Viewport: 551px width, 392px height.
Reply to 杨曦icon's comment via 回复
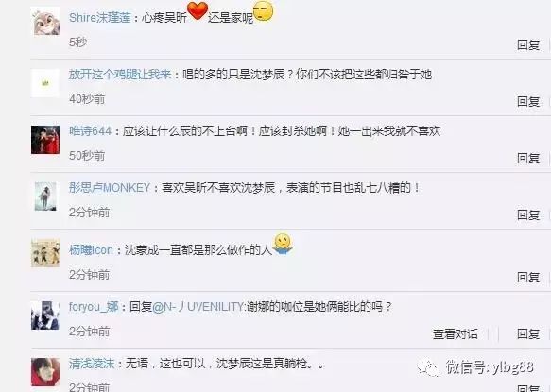click(x=528, y=277)
